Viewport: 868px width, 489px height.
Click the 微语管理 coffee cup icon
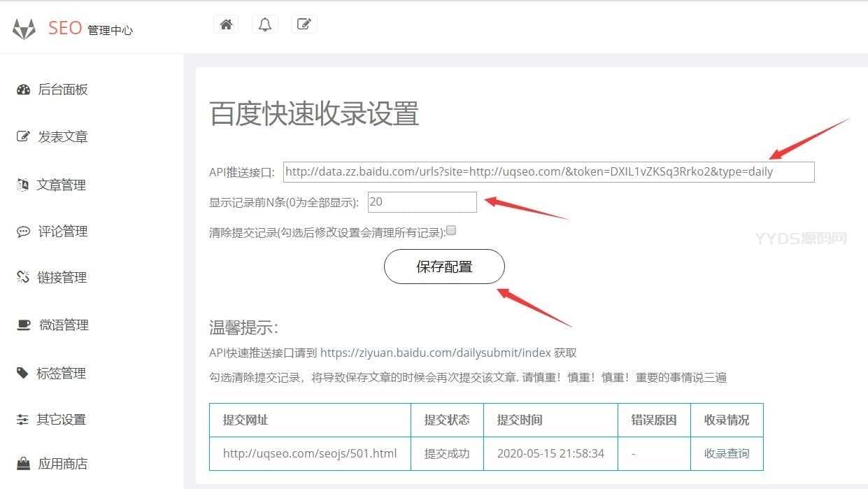tap(24, 325)
